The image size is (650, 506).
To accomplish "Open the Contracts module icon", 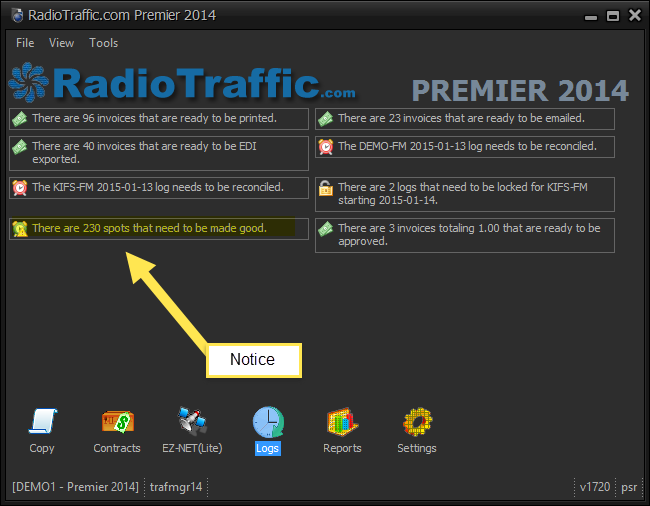I will point(118,421).
